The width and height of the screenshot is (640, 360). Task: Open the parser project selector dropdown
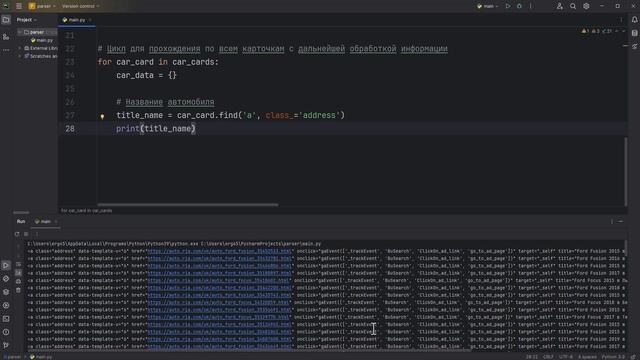42,6
